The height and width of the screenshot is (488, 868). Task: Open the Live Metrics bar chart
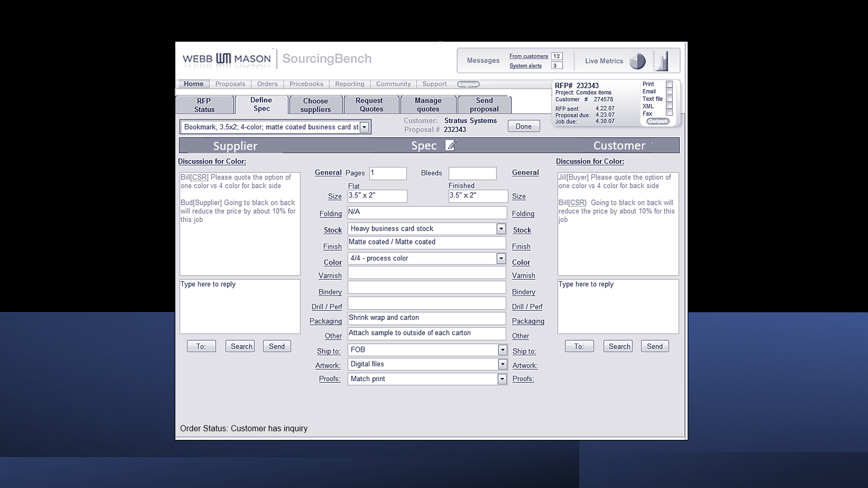(662, 61)
